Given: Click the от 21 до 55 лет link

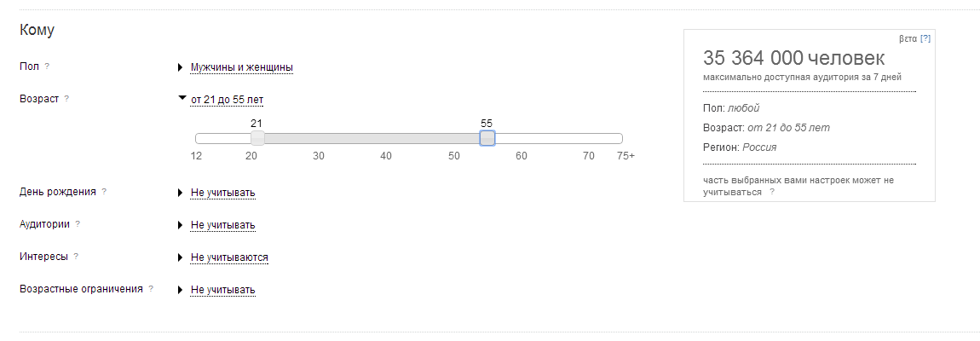Looking at the screenshot, I should (227, 100).
